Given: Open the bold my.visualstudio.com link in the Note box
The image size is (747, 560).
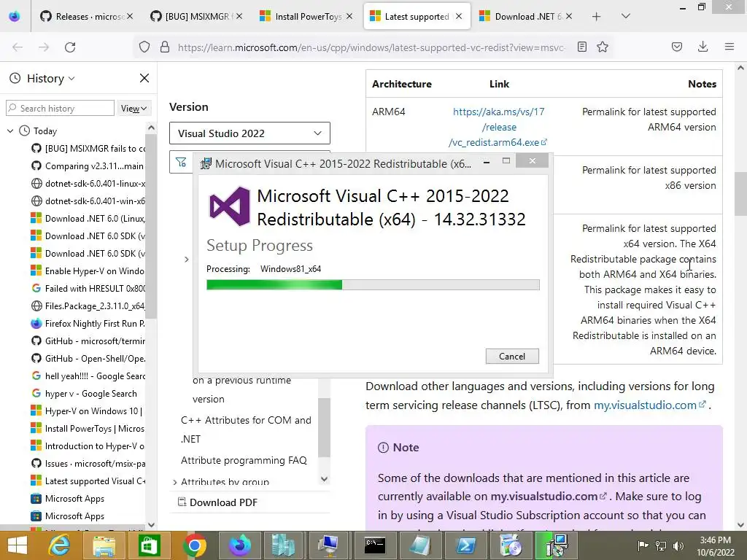Looking at the screenshot, I should [x=549, y=497].
